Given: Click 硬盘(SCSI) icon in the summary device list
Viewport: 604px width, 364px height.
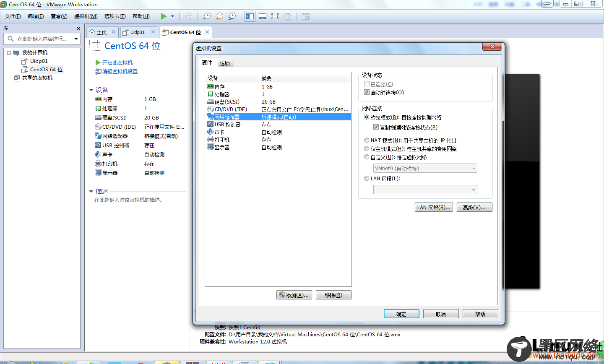Looking at the screenshot, I should pos(98,118).
